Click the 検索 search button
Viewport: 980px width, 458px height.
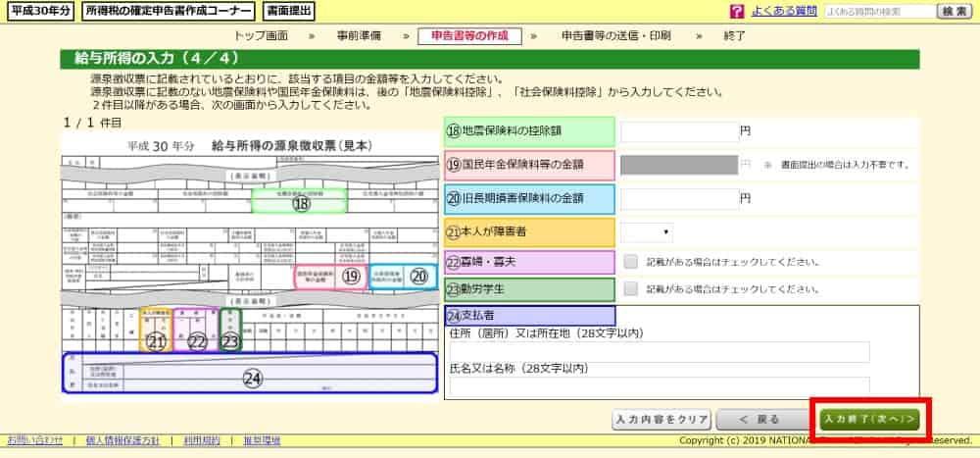click(x=954, y=12)
